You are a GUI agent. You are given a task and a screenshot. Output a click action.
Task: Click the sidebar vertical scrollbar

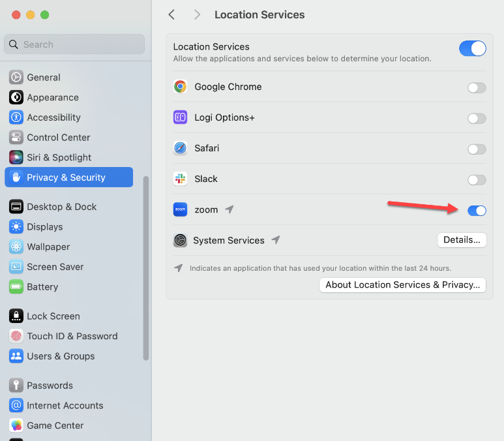click(146, 267)
